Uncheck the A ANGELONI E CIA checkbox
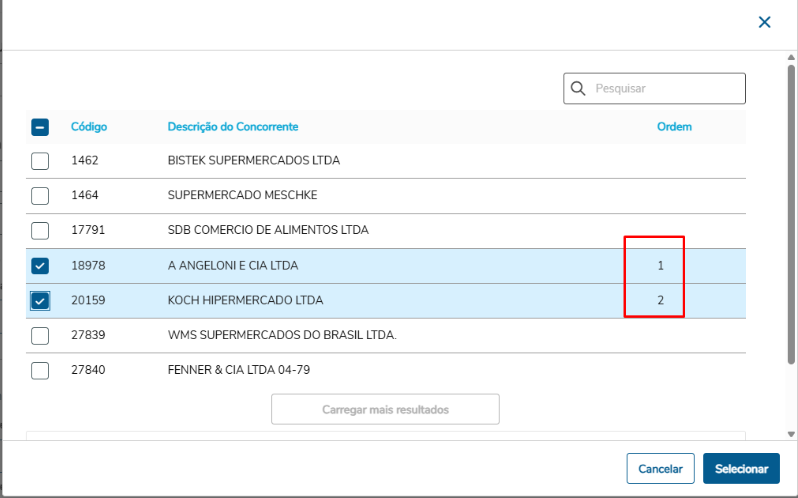 [x=40, y=266]
